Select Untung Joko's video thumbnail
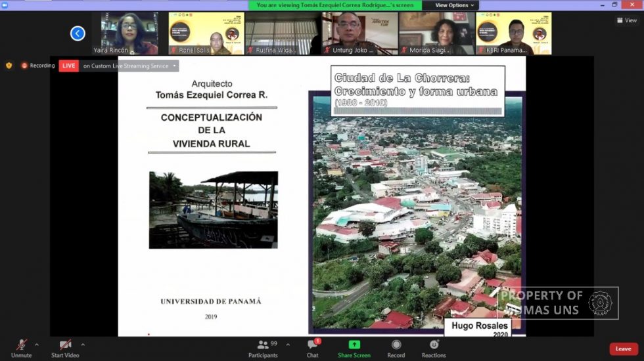The height and width of the screenshot is (361, 644). tap(360, 33)
